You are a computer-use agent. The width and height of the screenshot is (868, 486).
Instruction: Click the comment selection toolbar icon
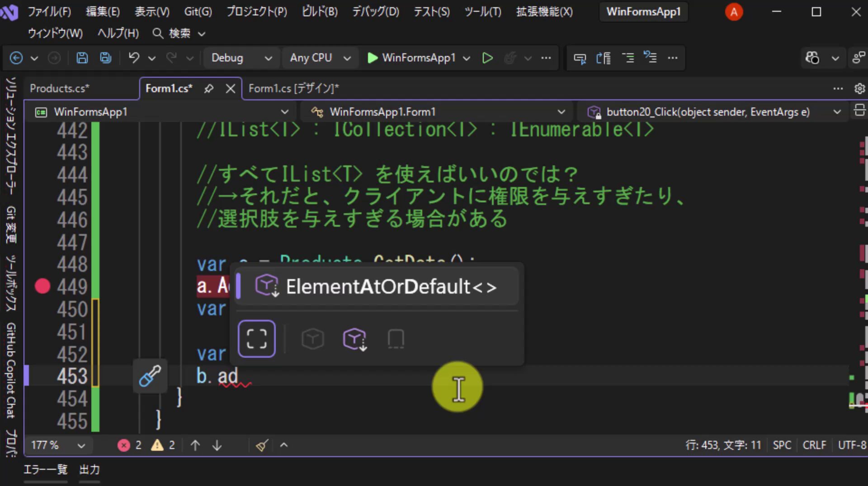627,58
